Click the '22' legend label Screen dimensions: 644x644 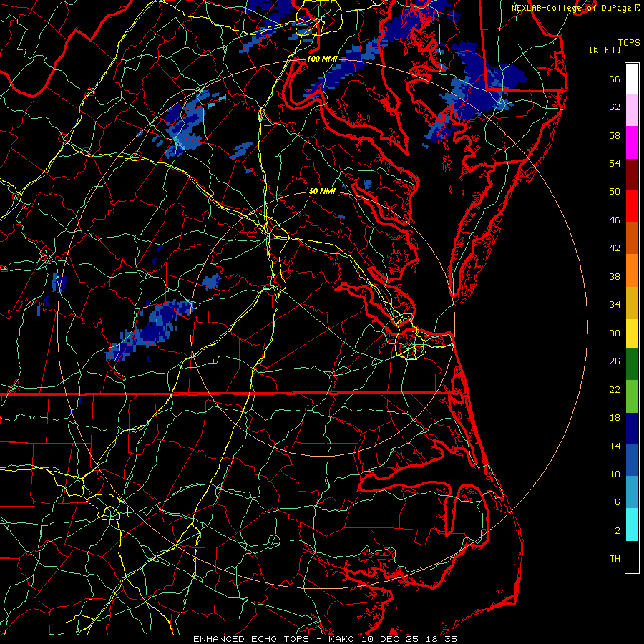coord(615,389)
